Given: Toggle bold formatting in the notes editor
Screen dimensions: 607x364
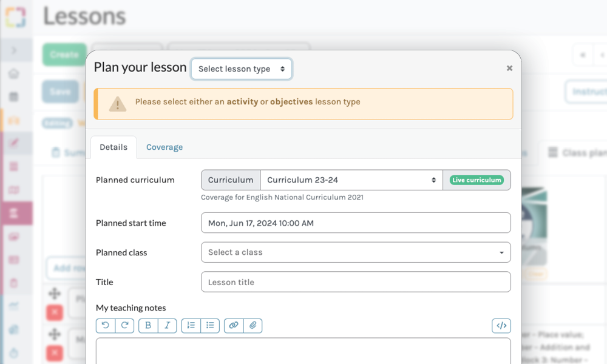Looking at the screenshot, I should [148, 326].
